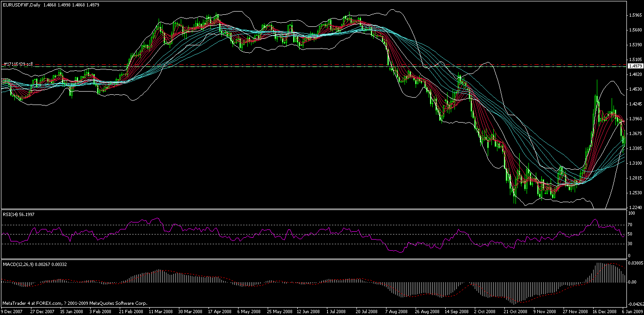Image resolution: width=644 pixels, height=315 pixels.
Task: Click the 20 Jul 2008 date label
Action: (366, 311)
